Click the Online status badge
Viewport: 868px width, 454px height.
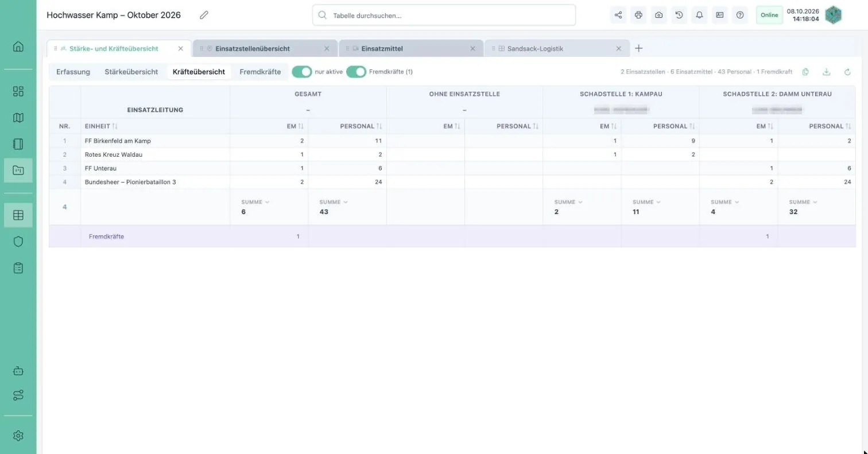[x=769, y=15]
